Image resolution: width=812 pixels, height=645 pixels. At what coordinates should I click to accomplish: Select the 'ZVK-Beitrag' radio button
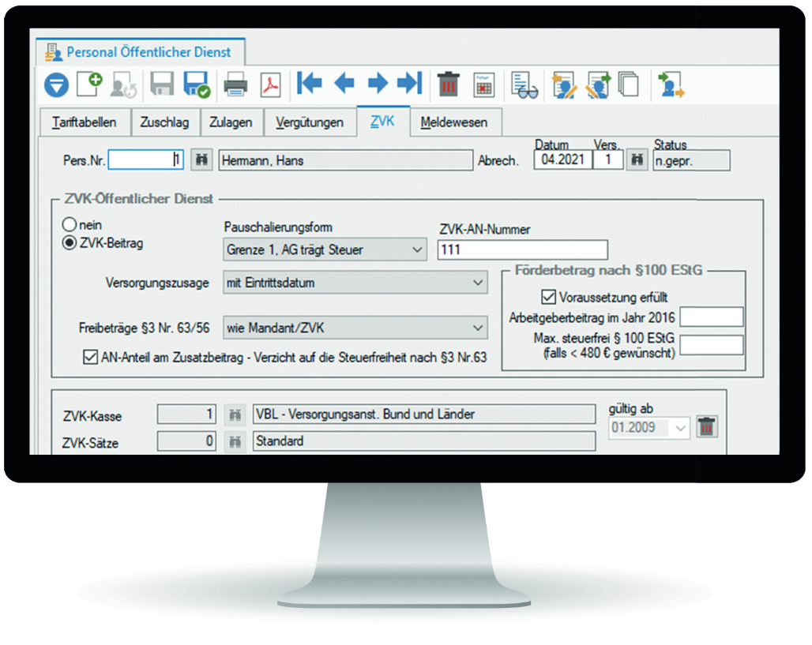coord(69,243)
